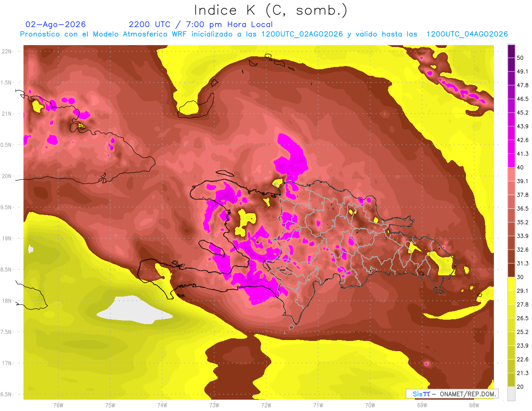Viewport: 532px width, 411px height.
Task: Click the longitude axis label '70W'
Action: (x=370, y=405)
